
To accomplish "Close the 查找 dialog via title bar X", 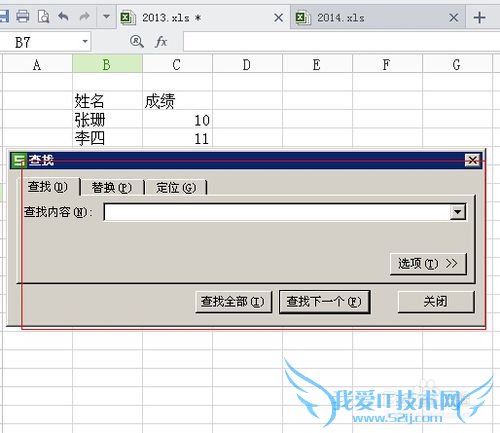I will coord(472,160).
